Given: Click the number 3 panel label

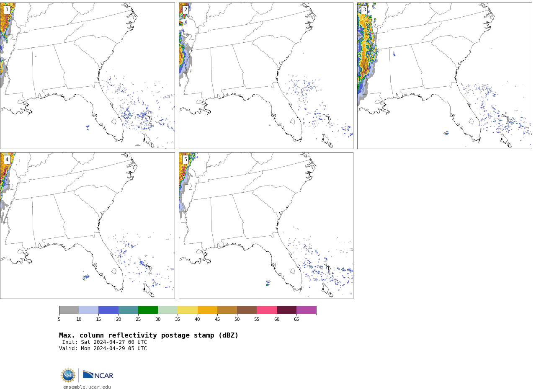Looking at the screenshot, I should (x=364, y=10).
